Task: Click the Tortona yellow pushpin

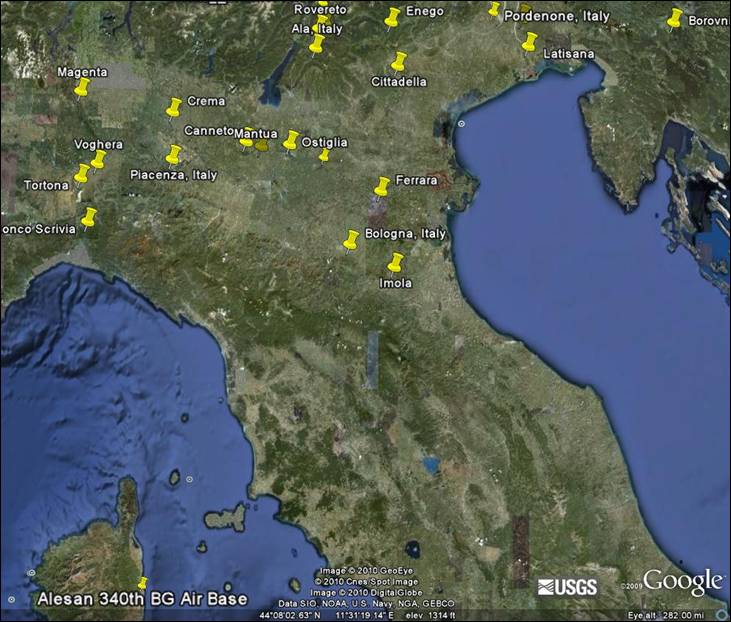Action: (x=82, y=174)
